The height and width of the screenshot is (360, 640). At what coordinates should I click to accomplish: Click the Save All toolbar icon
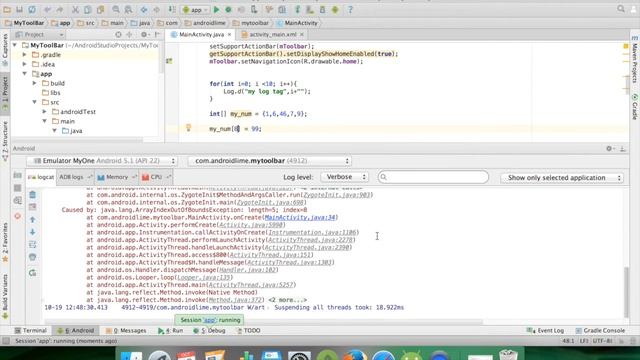click(x=19, y=9)
